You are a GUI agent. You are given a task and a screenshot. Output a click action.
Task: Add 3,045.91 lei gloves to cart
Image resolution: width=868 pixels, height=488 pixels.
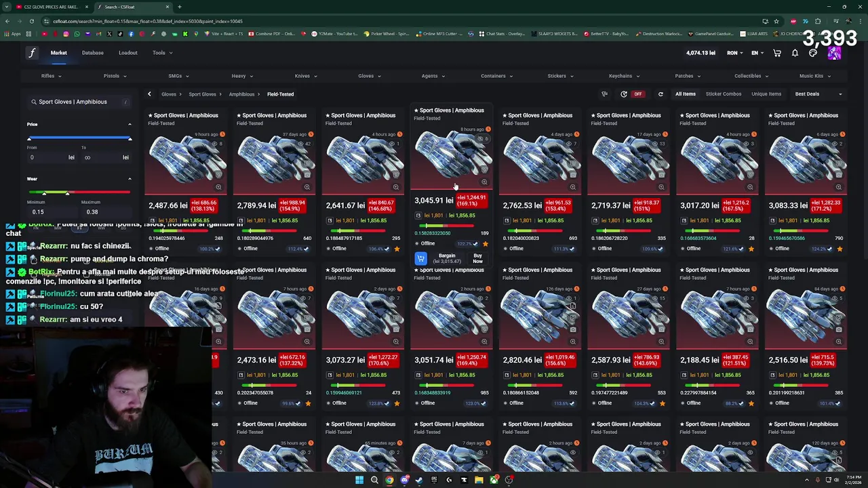tap(420, 258)
